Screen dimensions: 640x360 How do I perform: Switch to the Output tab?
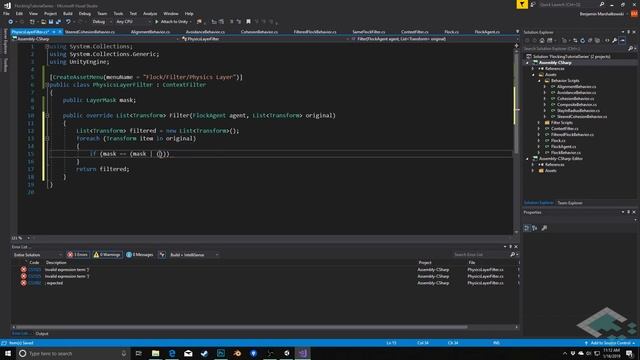42,334
